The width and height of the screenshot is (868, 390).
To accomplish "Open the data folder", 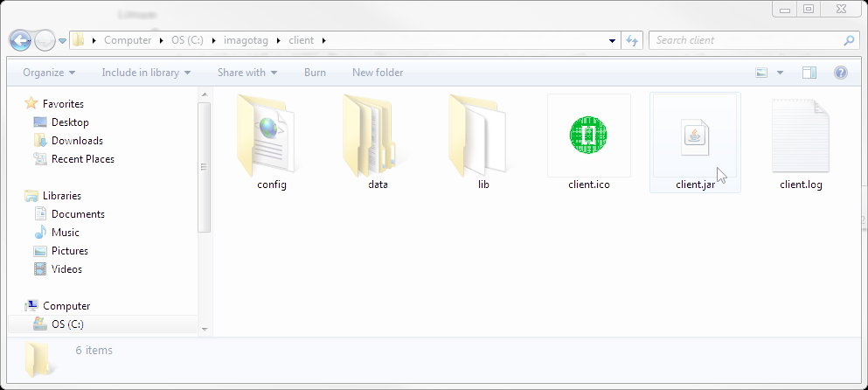I will point(378,142).
